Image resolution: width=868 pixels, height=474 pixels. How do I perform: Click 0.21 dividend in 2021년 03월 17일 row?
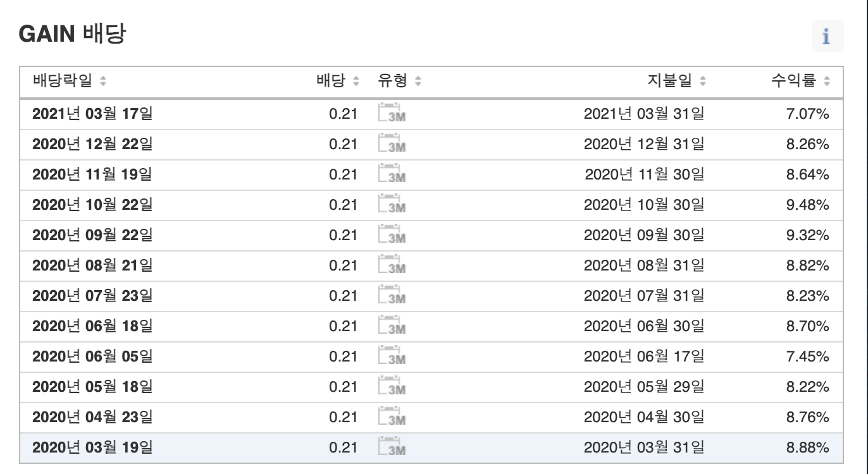343,114
